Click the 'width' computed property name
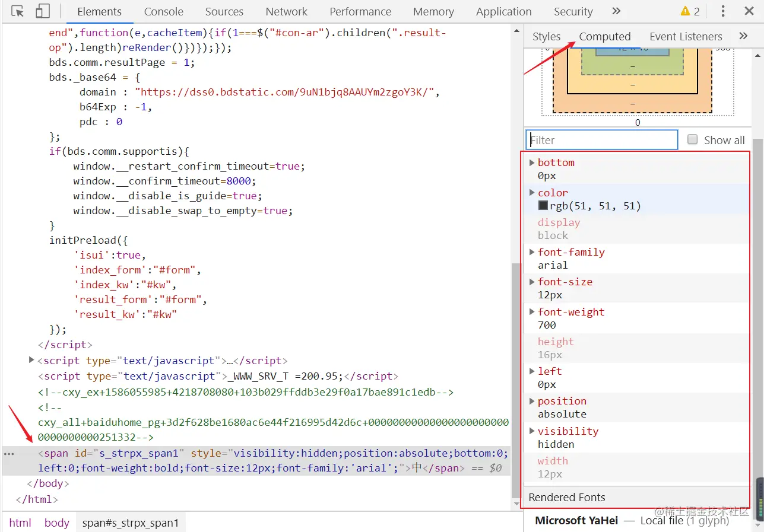Image resolution: width=764 pixels, height=532 pixels. [553, 461]
